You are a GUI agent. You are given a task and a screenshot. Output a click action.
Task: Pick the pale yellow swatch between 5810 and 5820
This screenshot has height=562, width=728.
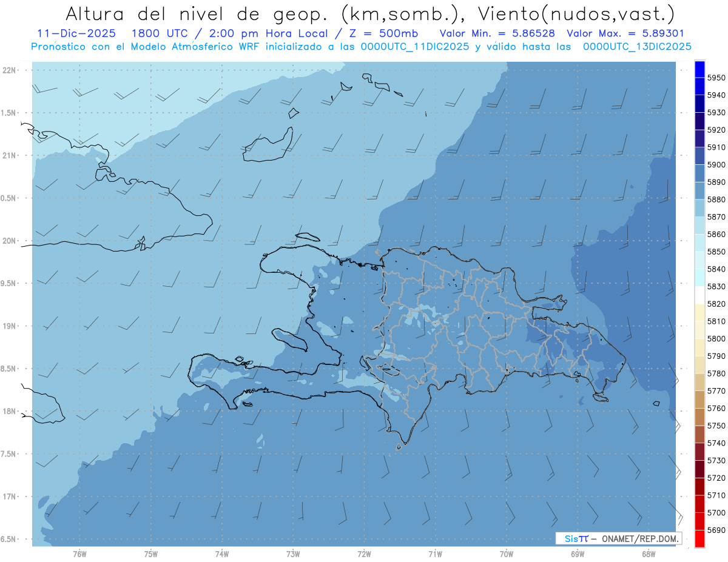(699, 313)
